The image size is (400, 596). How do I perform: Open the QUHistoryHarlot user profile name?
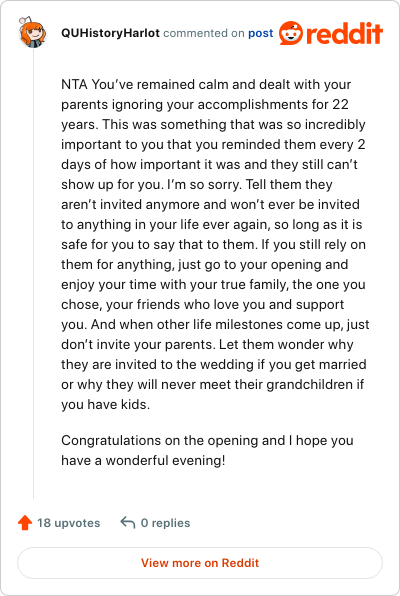(x=110, y=33)
